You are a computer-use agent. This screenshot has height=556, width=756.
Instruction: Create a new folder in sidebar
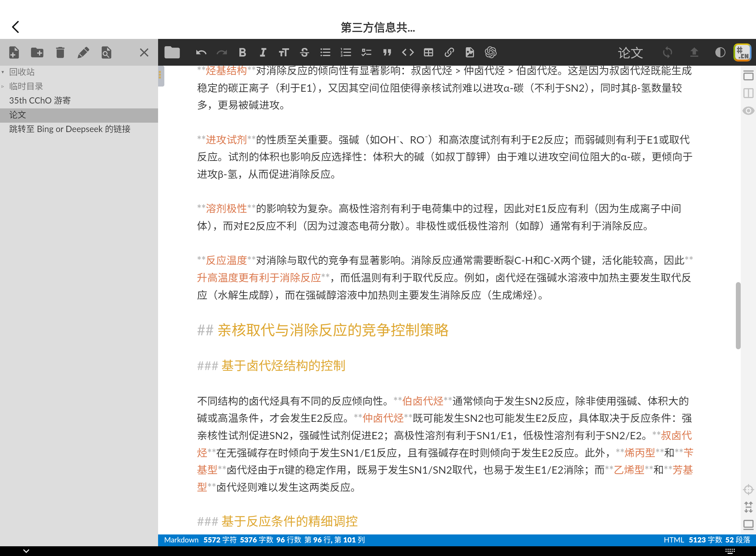[x=37, y=52]
